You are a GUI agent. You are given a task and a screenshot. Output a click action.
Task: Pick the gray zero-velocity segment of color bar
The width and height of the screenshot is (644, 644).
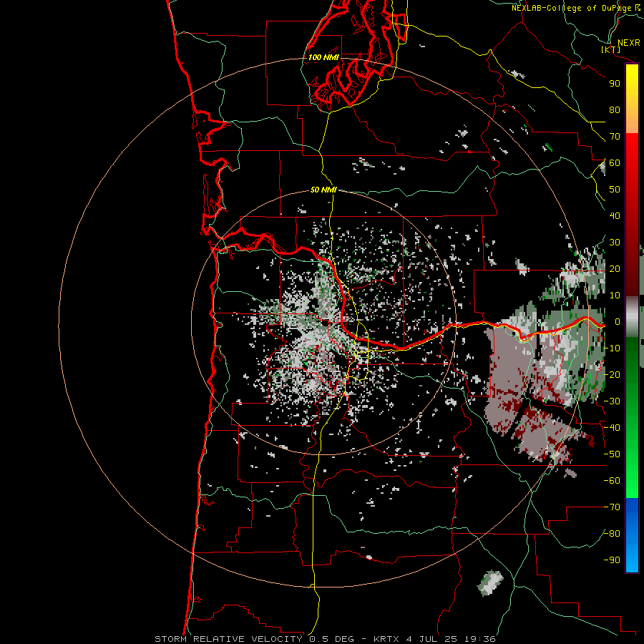pyautogui.click(x=632, y=316)
